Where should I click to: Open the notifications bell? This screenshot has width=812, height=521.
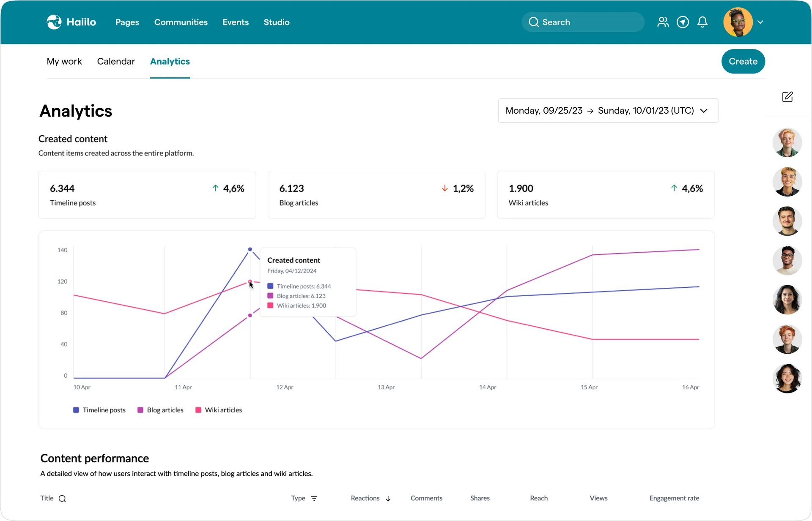(702, 22)
